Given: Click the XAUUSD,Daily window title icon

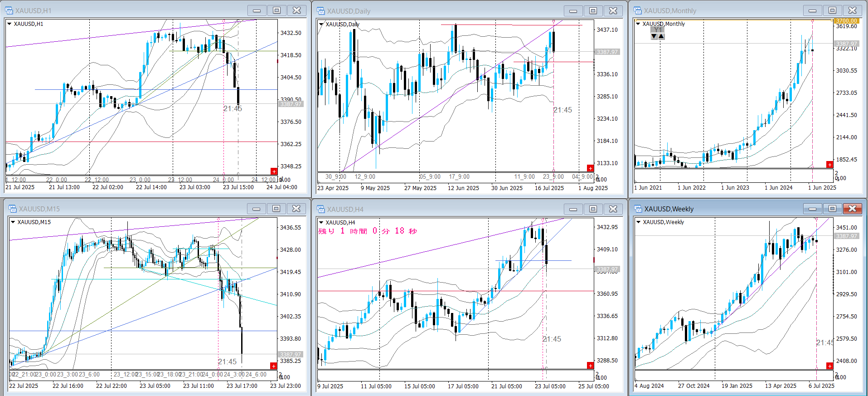Looking at the screenshot, I should tap(321, 11).
